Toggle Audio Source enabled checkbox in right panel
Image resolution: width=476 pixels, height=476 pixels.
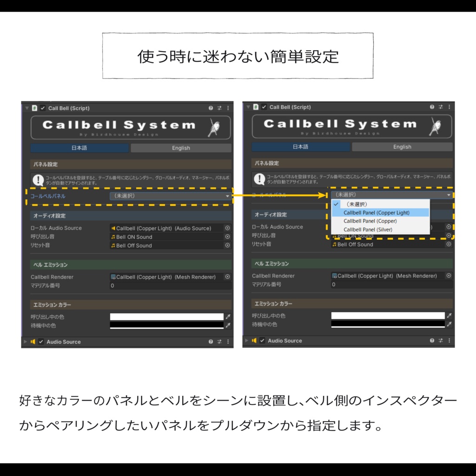[262, 340]
